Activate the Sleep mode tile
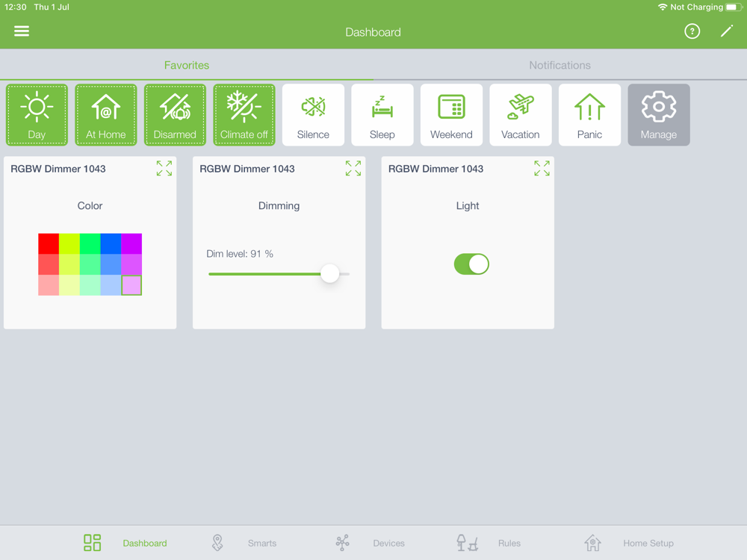This screenshot has height=560, width=747. (382, 115)
